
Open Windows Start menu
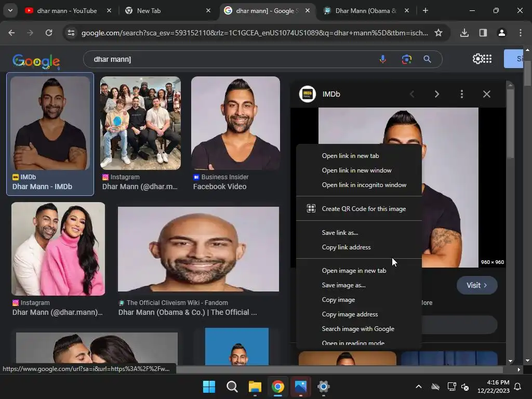(209, 387)
